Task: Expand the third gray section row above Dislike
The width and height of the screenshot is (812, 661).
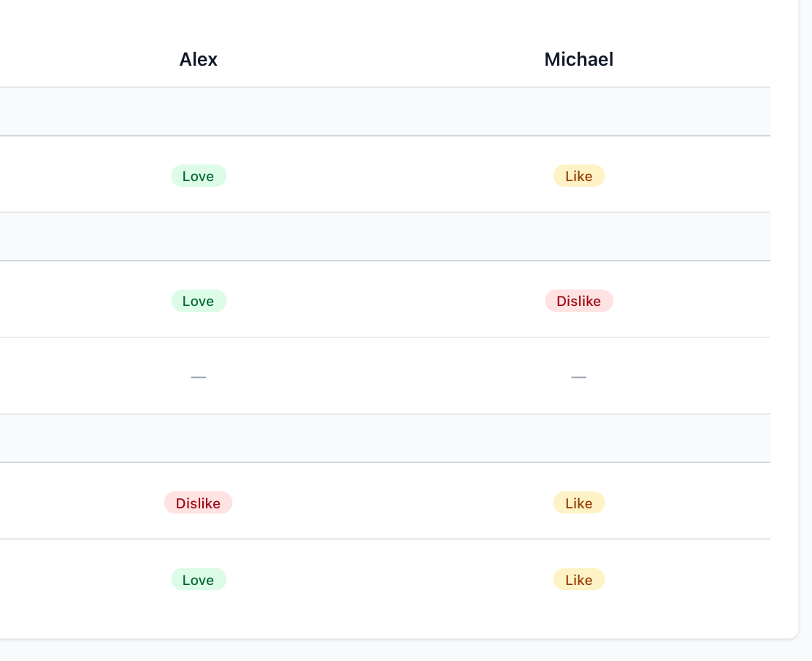Action: (385, 438)
